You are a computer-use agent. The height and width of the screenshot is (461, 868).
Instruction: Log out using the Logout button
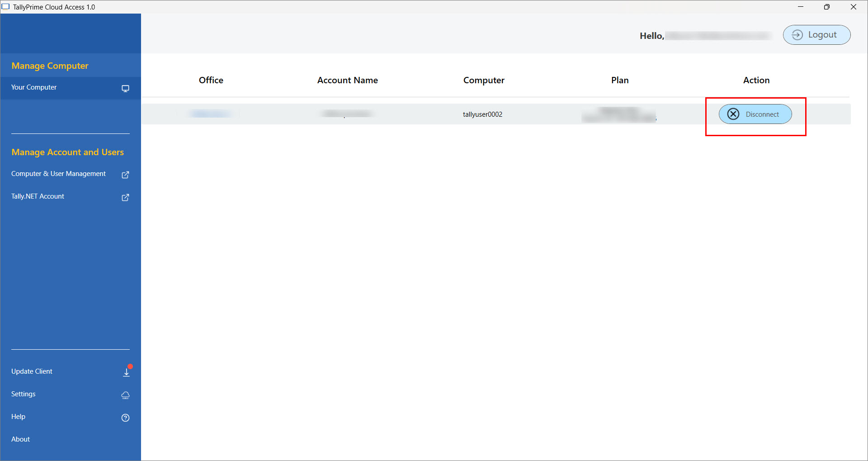click(x=816, y=35)
